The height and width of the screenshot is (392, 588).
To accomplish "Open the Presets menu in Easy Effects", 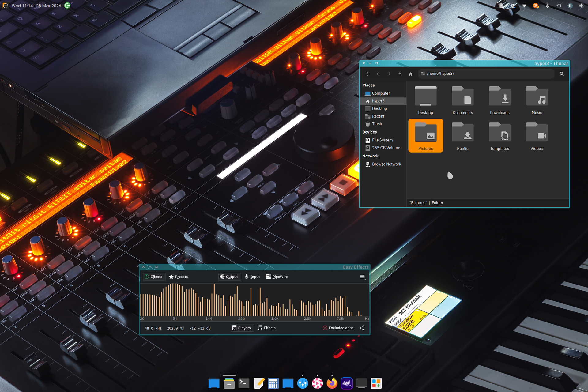I will tap(178, 277).
